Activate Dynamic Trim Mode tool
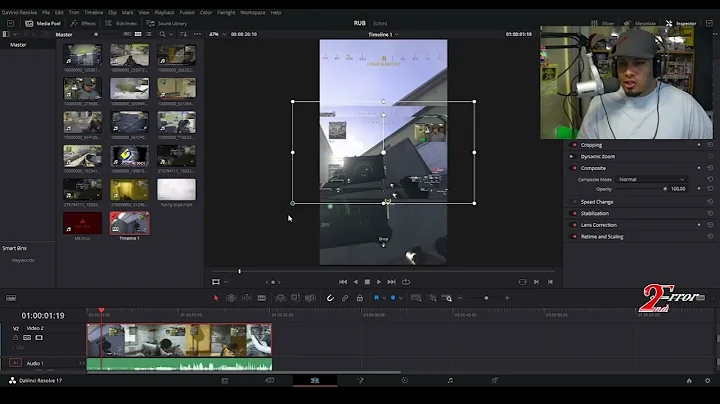The width and height of the screenshot is (720, 404). click(247, 298)
